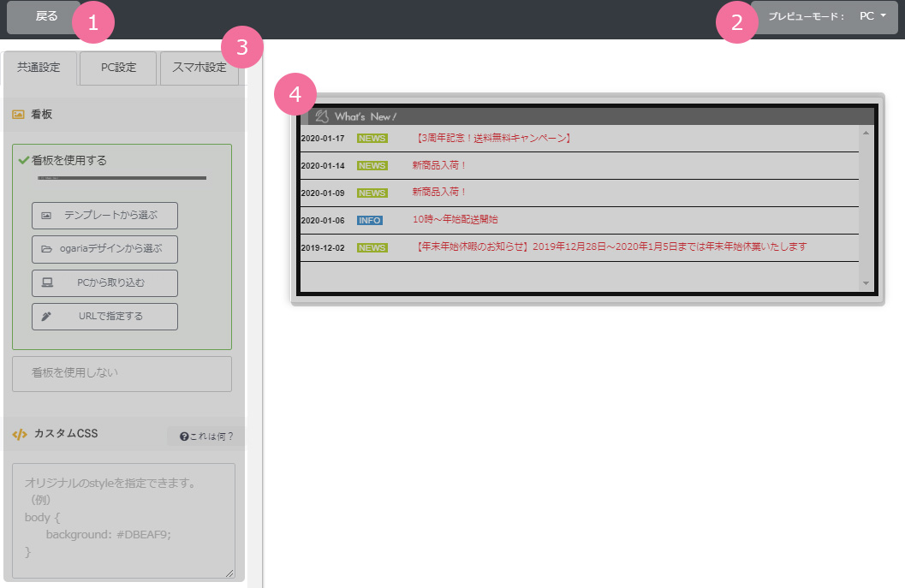
Task: Click the date 2019-12-02
Action: tap(323, 247)
